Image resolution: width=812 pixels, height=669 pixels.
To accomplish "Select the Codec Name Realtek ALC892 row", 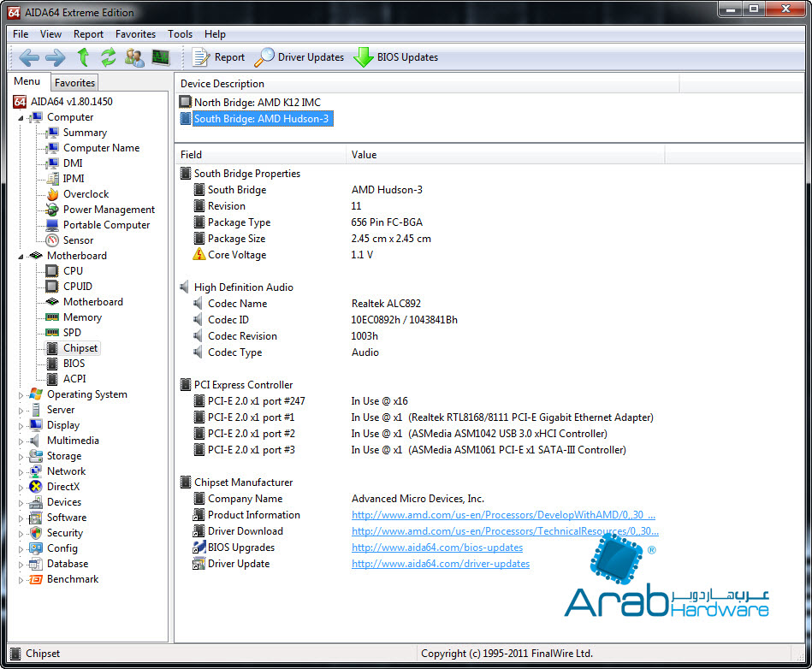I will pyautogui.click(x=308, y=304).
